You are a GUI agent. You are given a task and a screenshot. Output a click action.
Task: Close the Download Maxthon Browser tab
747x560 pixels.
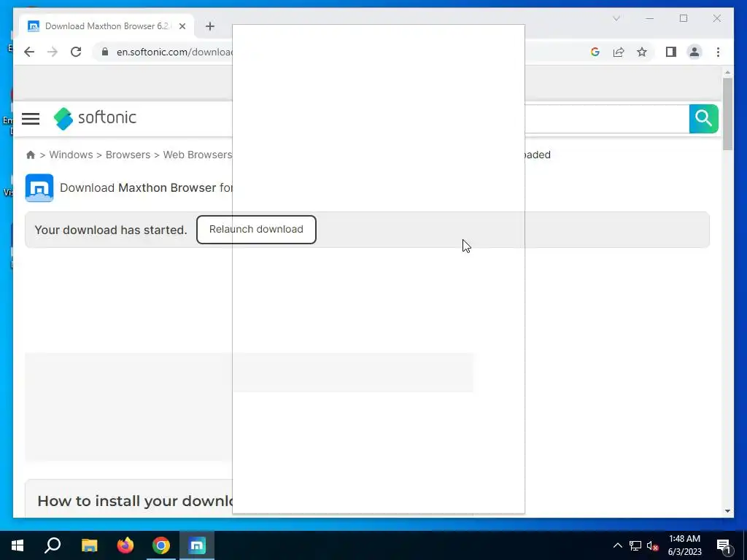(x=182, y=26)
